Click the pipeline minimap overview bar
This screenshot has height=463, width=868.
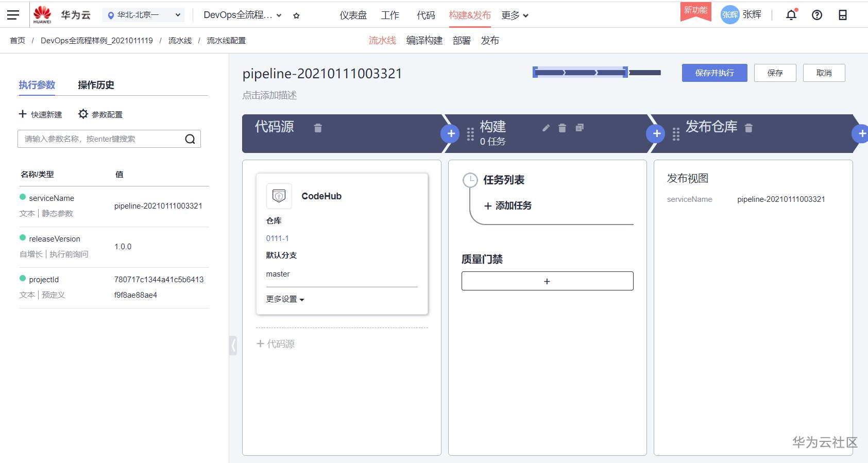point(597,73)
